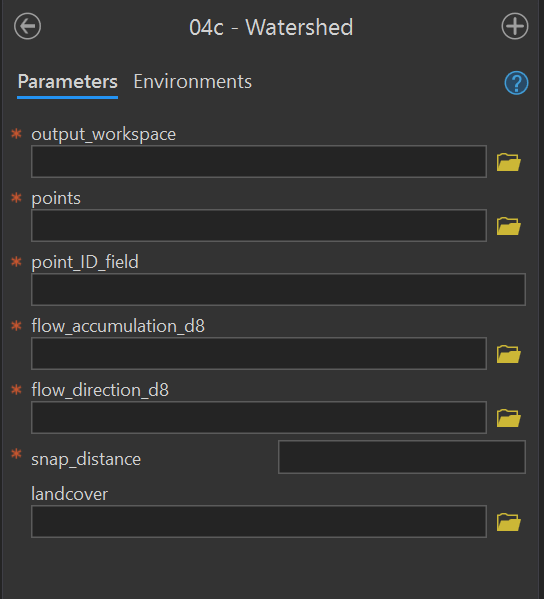Open the blue help question mark
The width and height of the screenshot is (544, 599).
(x=516, y=83)
